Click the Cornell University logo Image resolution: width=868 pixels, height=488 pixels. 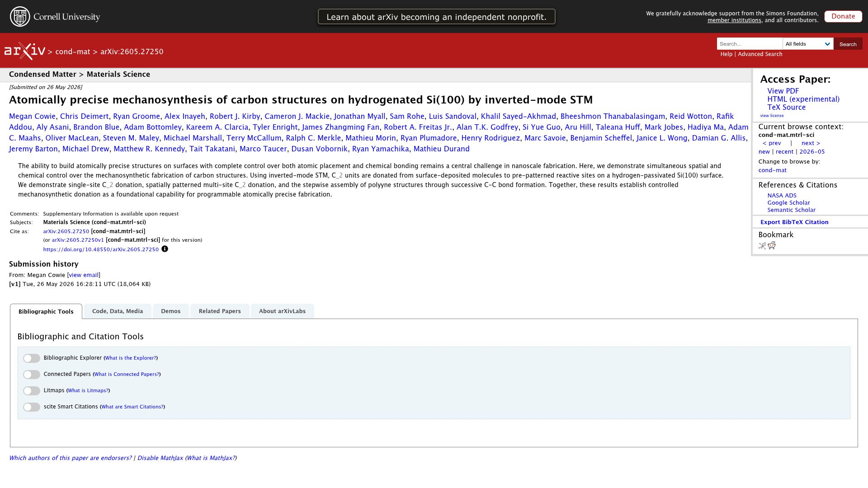click(55, 17)
